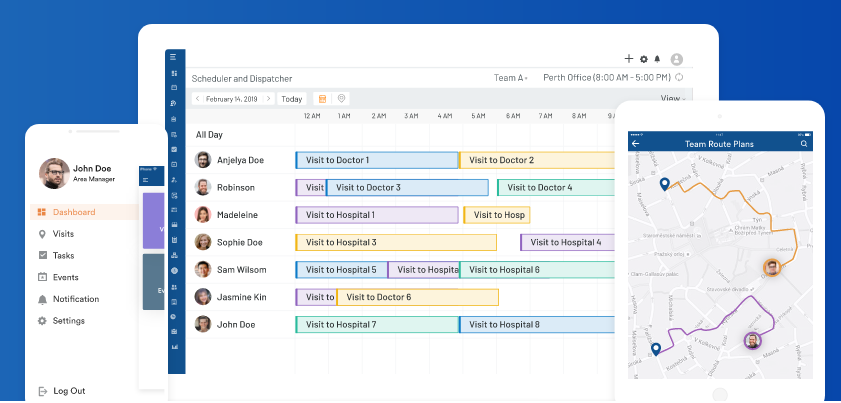The width and height of the screenshot is (841, 403).
Task: Click the back arrow in Team Route Plans
Action: 636,144
